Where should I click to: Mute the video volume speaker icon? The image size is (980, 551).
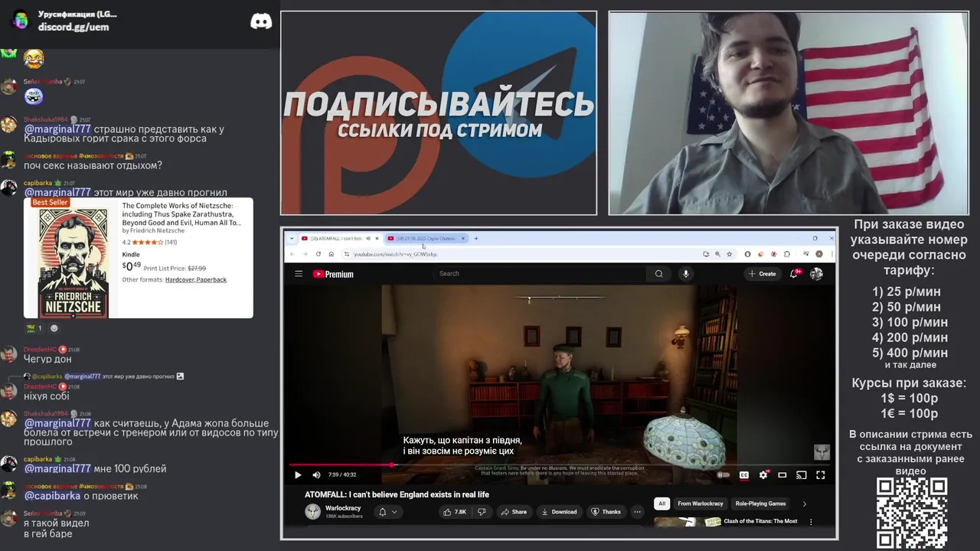coord(316,474)
